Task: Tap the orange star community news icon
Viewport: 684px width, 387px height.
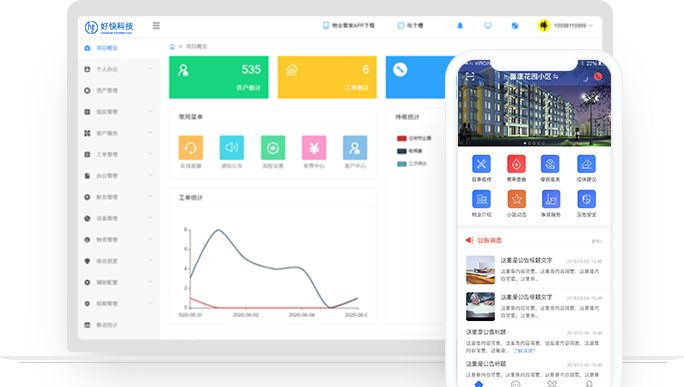Action: click(x=516, y=199)
